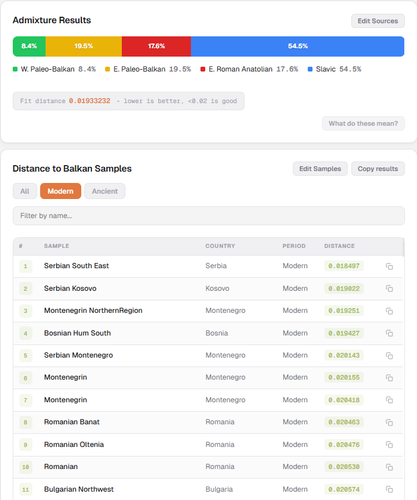Screen dimensions: 417x500
Task: Copy the Bosnian Hum South row
Action: pos(389,333)
